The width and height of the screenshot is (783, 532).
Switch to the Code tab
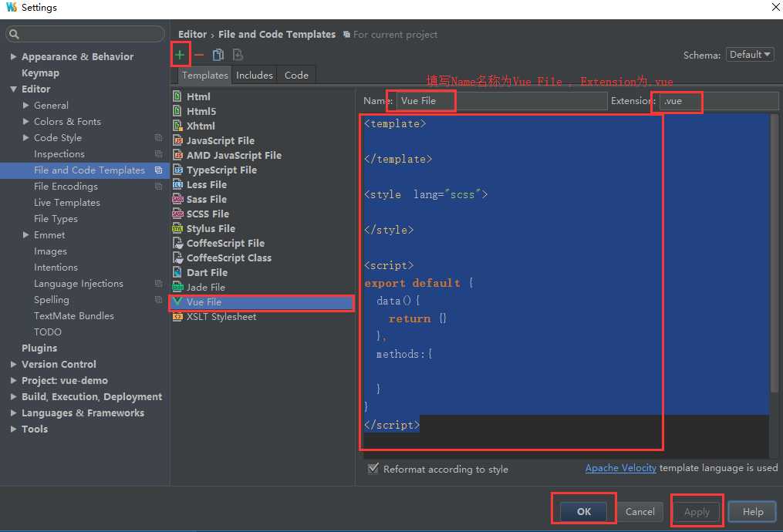296,75
